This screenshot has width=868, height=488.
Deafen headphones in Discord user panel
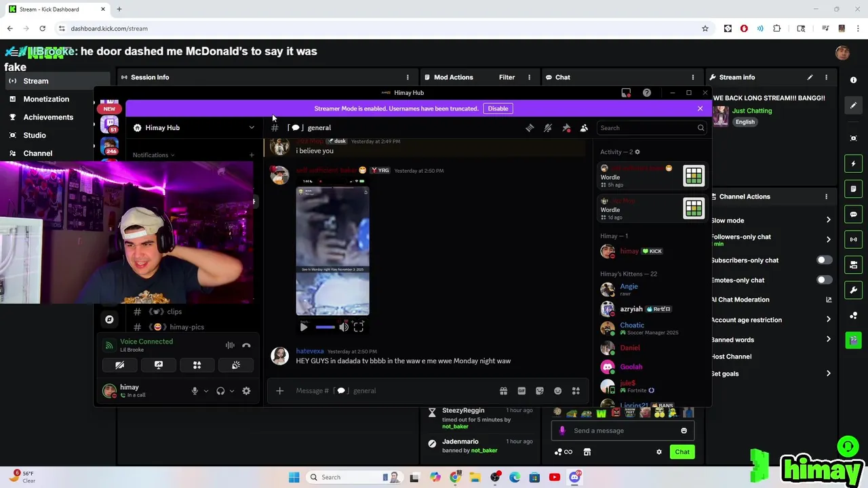220,390
